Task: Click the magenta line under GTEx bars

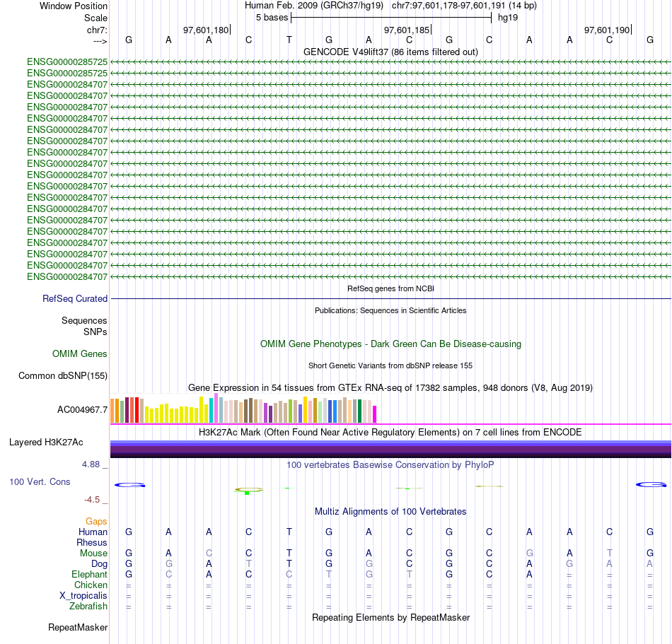Action: coord(390,424)
